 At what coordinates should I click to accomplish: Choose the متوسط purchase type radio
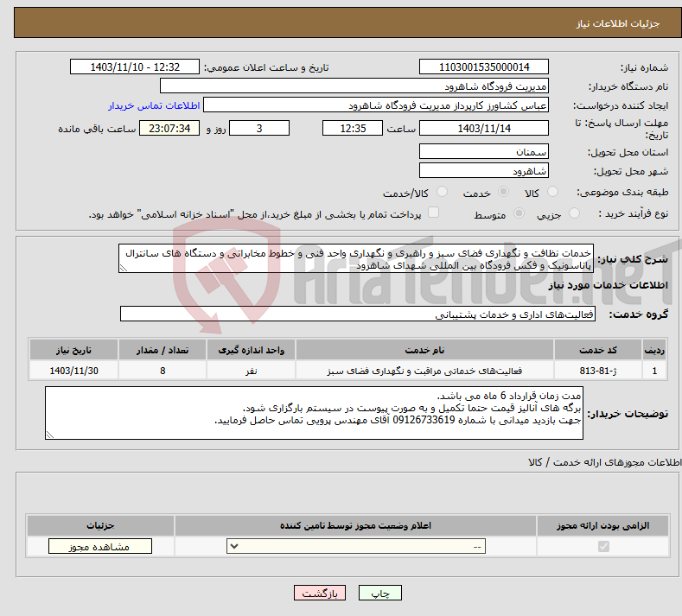coord(519,213)
